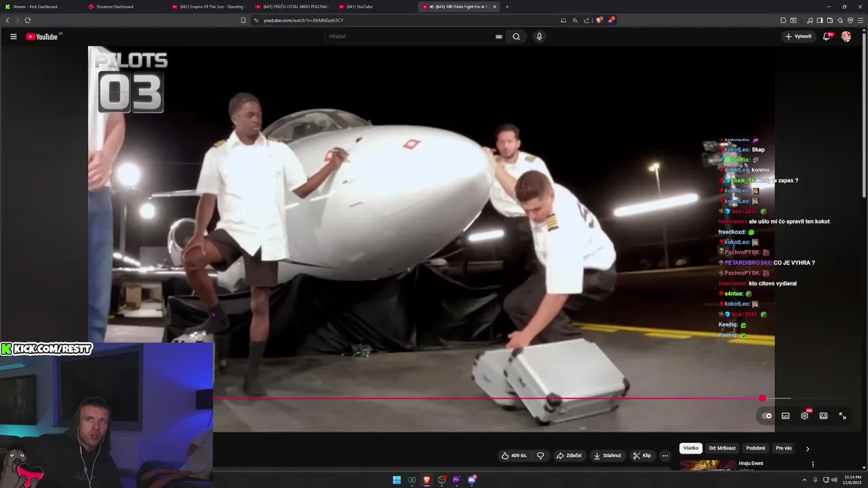The image size is (868, 488).
Task: Open the Hraju Event video thumbnail
Action: pos(707,465)
